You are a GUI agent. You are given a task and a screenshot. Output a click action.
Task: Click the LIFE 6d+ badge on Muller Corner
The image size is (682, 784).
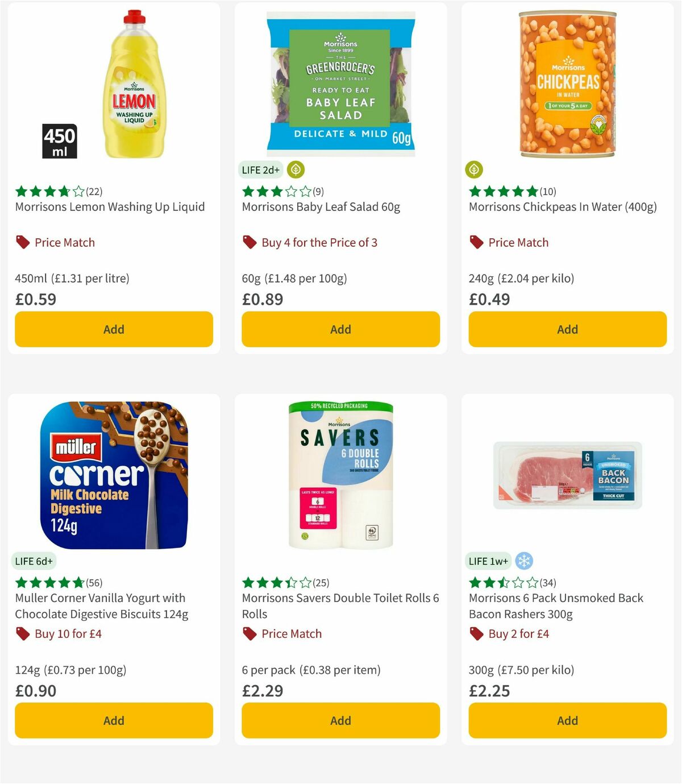coord(34,561)
